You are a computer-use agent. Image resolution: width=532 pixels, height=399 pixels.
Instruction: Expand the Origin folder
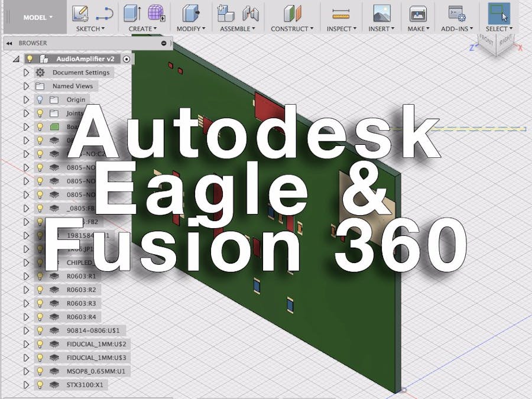pos(26,100)
